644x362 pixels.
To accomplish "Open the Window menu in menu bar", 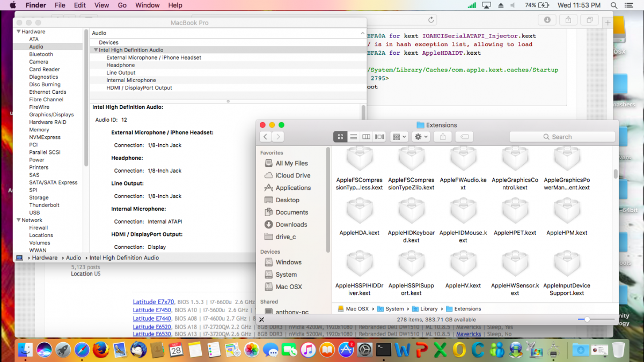I will [x=147, y=5].
